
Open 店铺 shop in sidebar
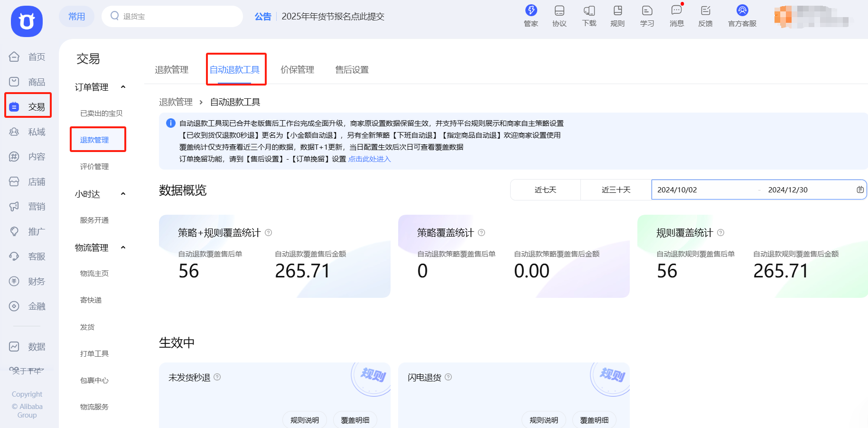(x=28, y=182)
